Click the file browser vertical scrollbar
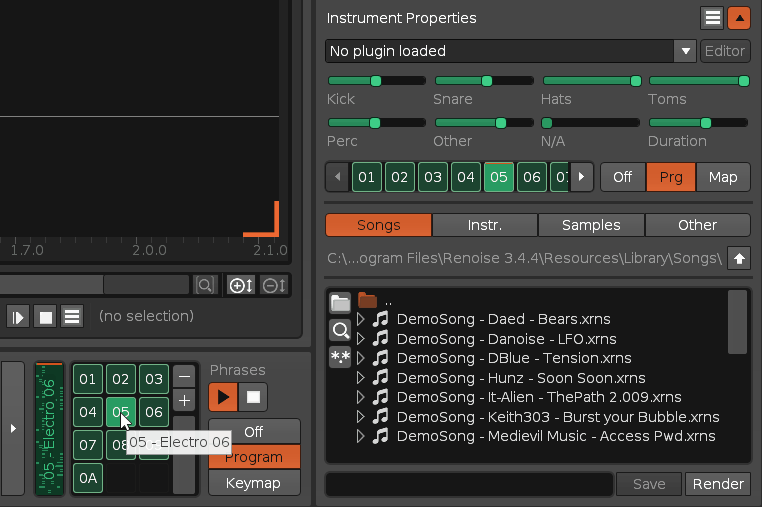This screenshot has height=507, width=762. pyautogui.click(x=738, y=322)
